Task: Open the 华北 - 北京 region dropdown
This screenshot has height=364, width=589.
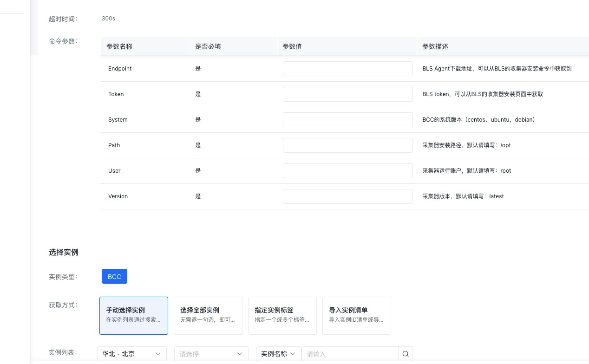Action: click(132, 354)
